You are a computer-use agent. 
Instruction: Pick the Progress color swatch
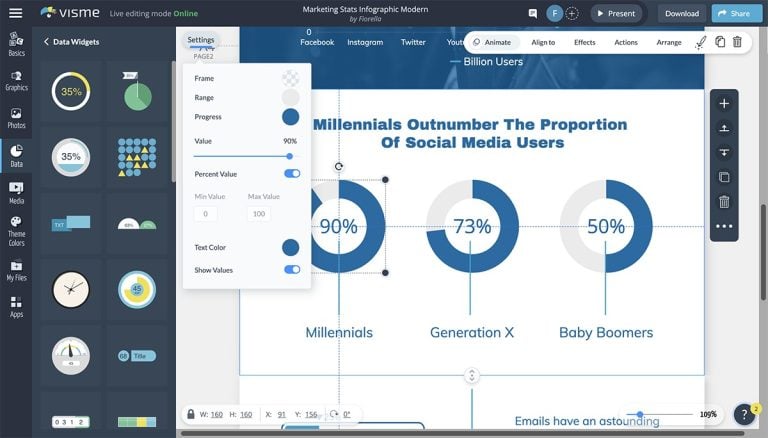tap(290, 117)
